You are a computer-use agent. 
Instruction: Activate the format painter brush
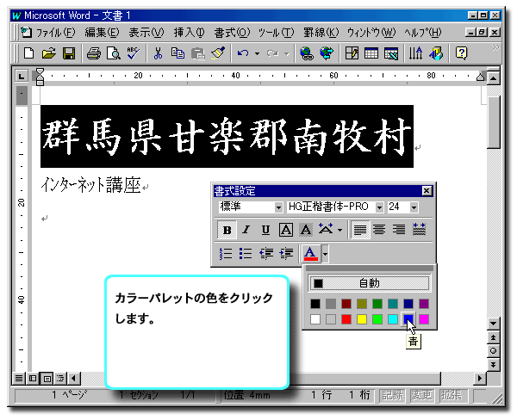218,53
